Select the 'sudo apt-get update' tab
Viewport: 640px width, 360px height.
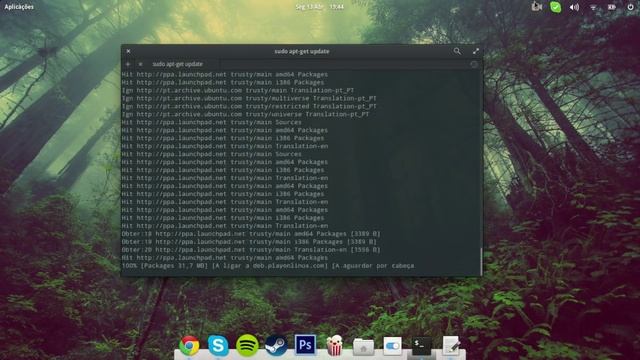(x=178, y=64)
